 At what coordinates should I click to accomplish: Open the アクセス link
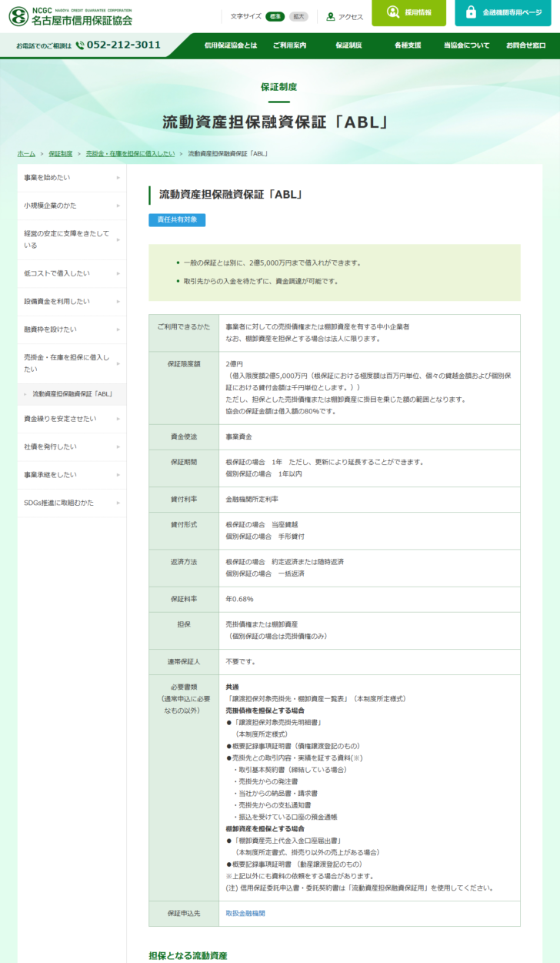345,16
